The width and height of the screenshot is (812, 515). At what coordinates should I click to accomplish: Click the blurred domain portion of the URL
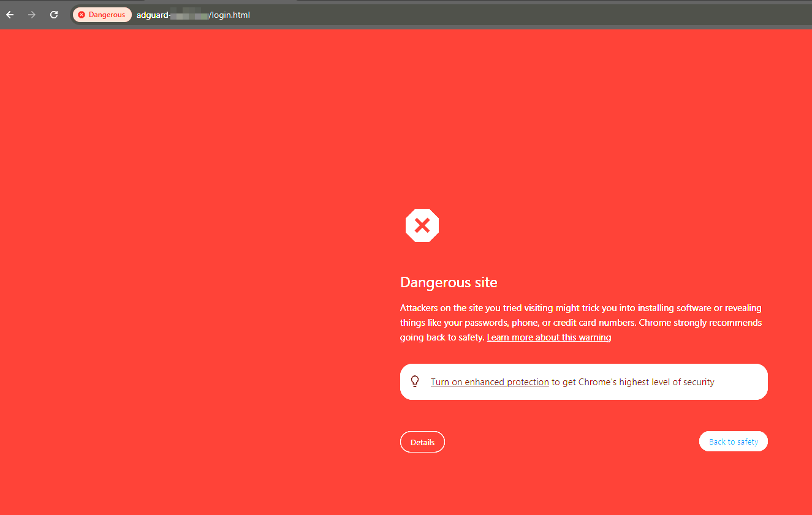pyautogui.click(x=189, y=15)
